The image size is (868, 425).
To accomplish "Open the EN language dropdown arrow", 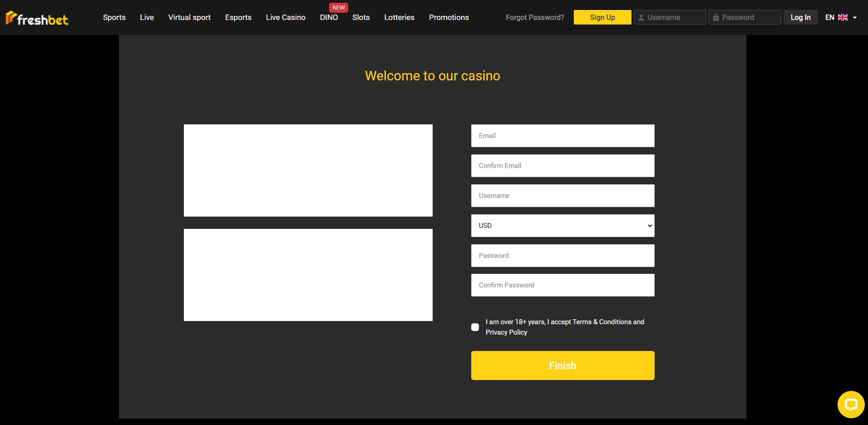I will [x=855, y=18].
